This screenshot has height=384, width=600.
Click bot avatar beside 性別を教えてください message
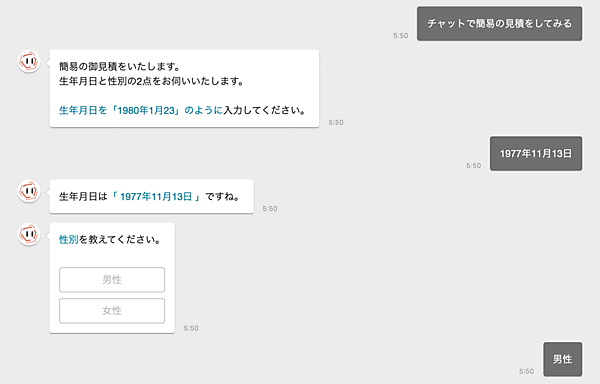(x=29, y=234)
